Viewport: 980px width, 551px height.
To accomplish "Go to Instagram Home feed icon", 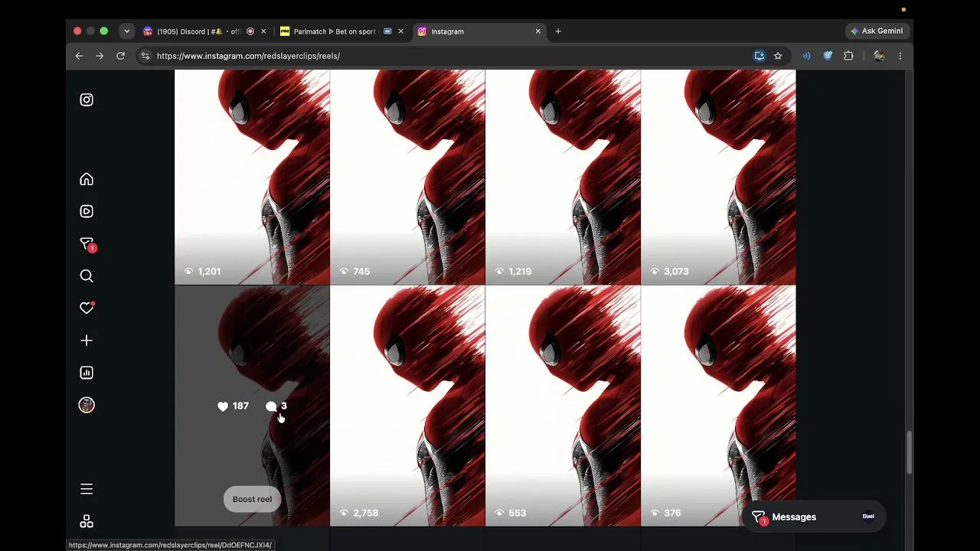I will (x=87, y=179).
